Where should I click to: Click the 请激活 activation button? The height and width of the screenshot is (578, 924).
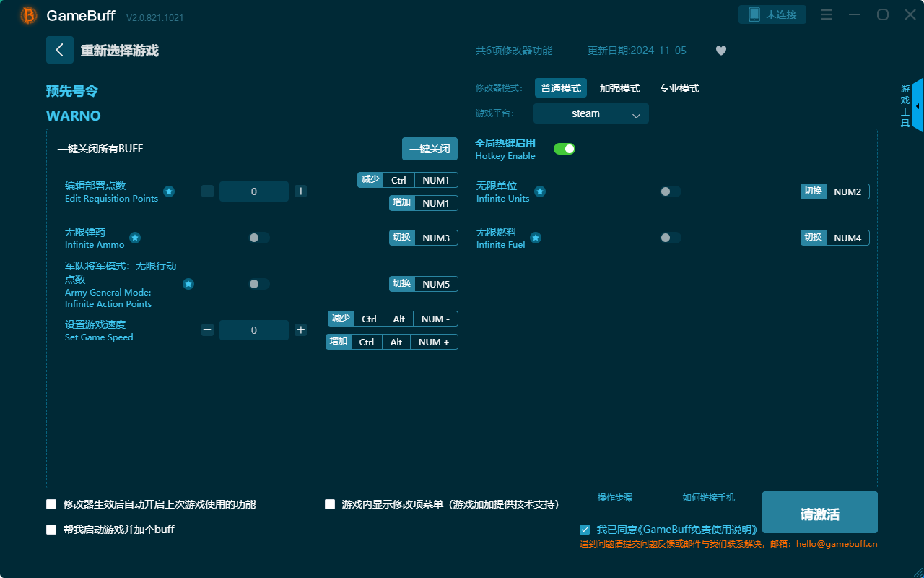pos(819,512)
